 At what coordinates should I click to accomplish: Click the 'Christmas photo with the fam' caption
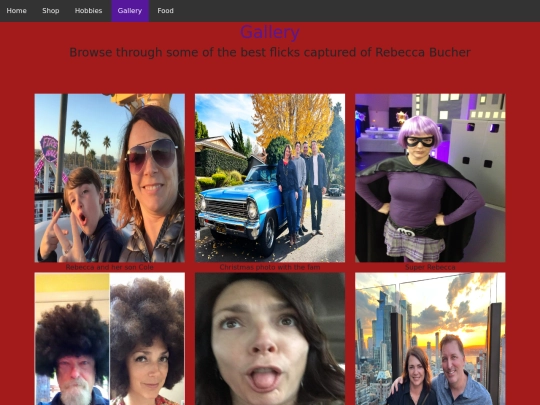tap(270, 267)
